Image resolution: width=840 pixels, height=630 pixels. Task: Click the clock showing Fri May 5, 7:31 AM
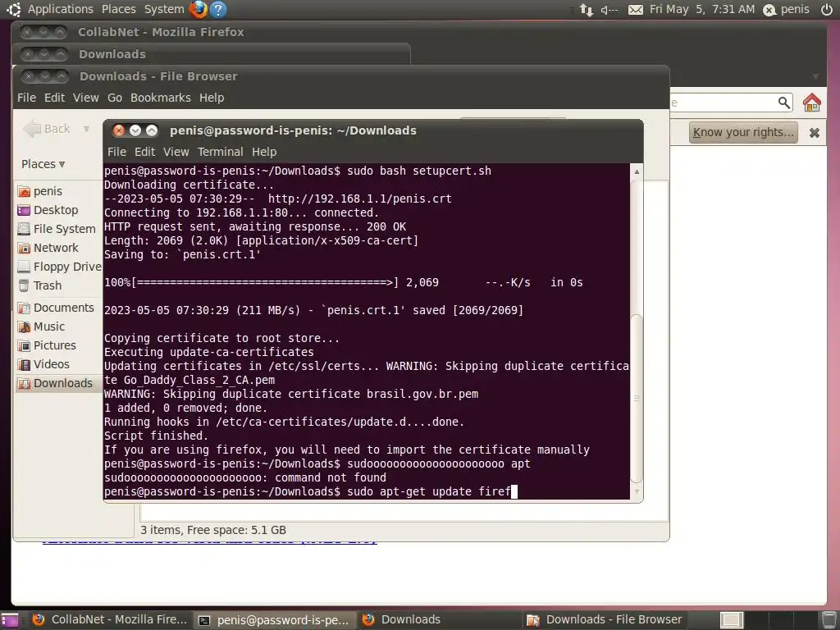702,9
